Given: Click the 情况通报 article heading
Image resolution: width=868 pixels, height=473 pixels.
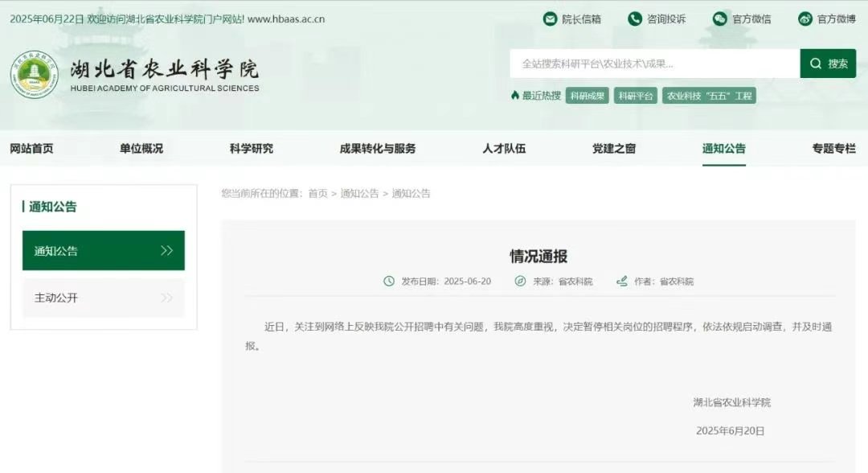Looking at the screenshot, I should pyautogui.click(x=538, y=256).
